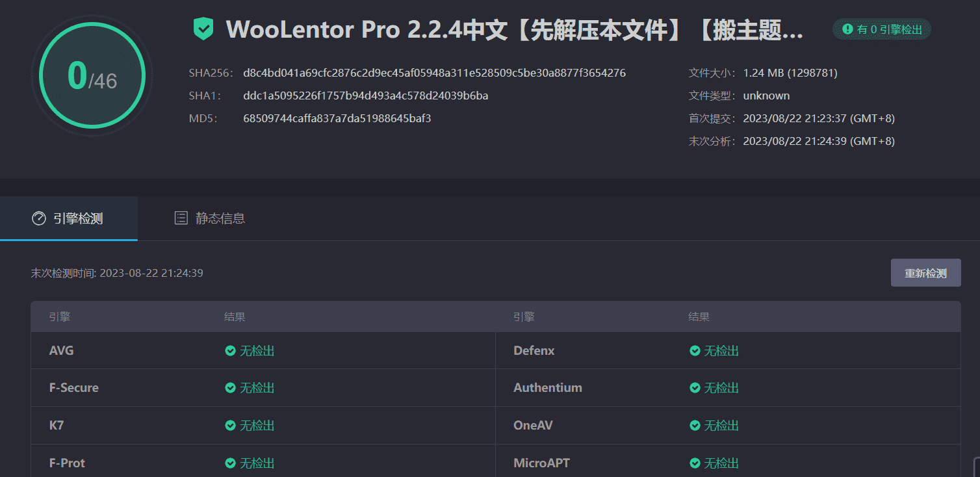Click the green check icon in Defenx row
Viewport: 980px width, 477px height.
click(695, 351)
